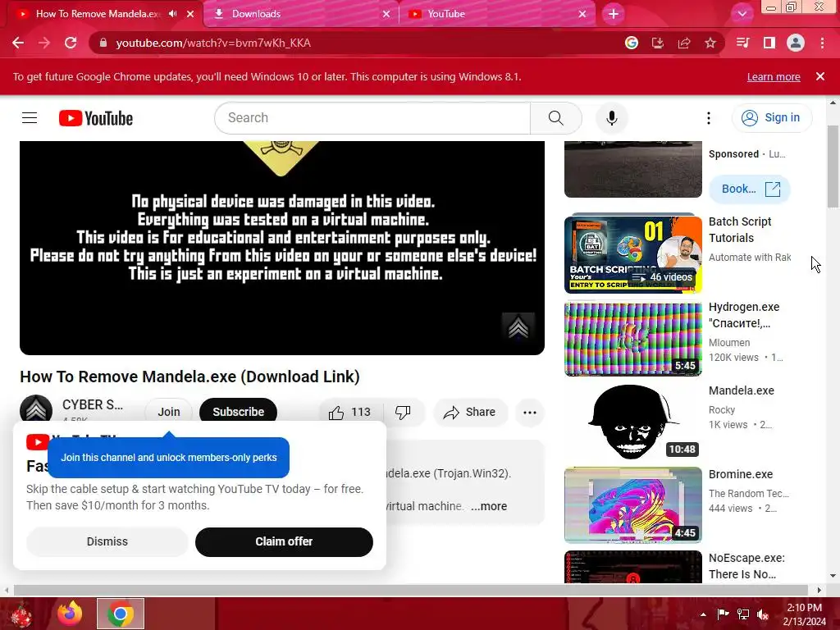Open the Bromine.exe video thumbnail
This screenshot has height=630, width=840.
(632, 505)
